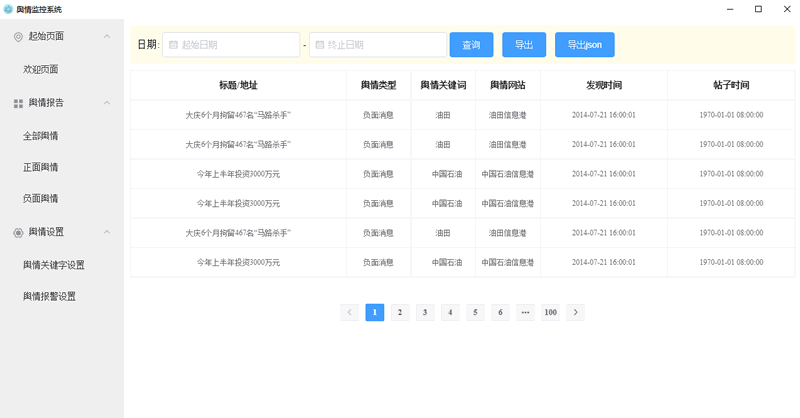
Task: Collapse the 起始页面 menu chevron
Action: click(107, 36)
